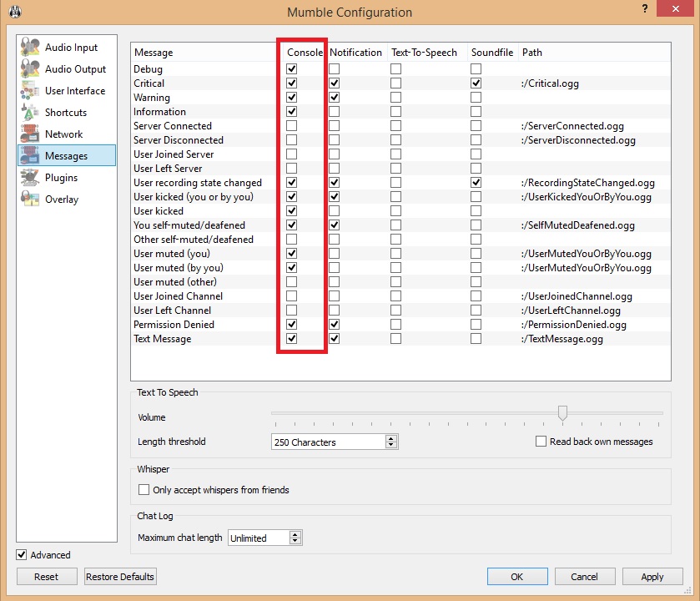
Task: Uncheck Notification for Text Message
Action: pyautogui.click(x=334, y=338)
